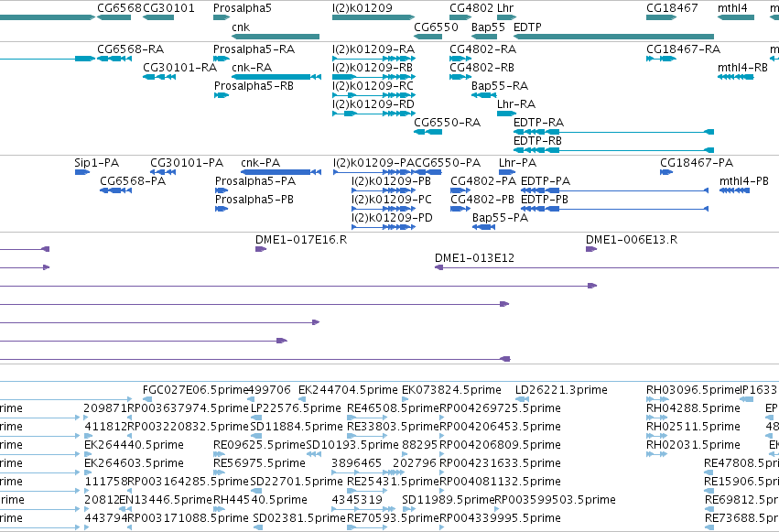Click the mthl4 gene glyph

point(736,17)
